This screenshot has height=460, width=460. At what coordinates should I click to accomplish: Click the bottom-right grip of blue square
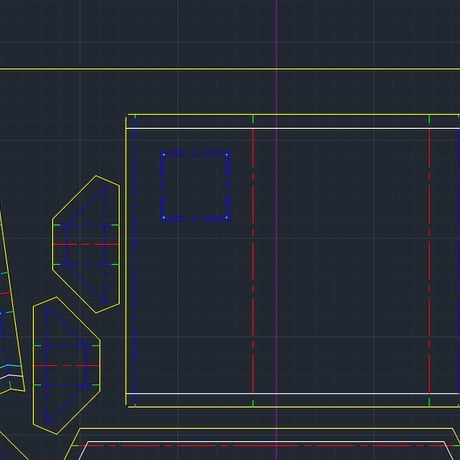click(227, 218)
